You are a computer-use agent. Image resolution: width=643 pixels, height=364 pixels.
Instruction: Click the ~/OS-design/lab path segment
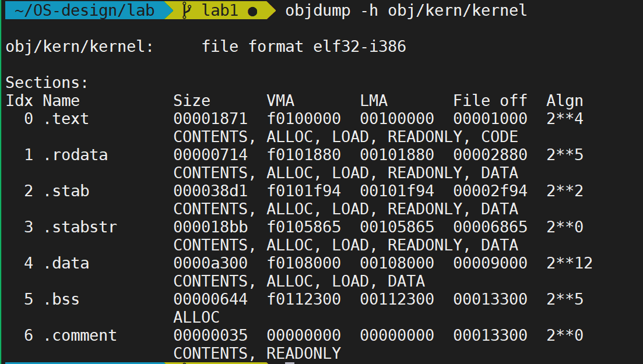[x=85, y=10]
